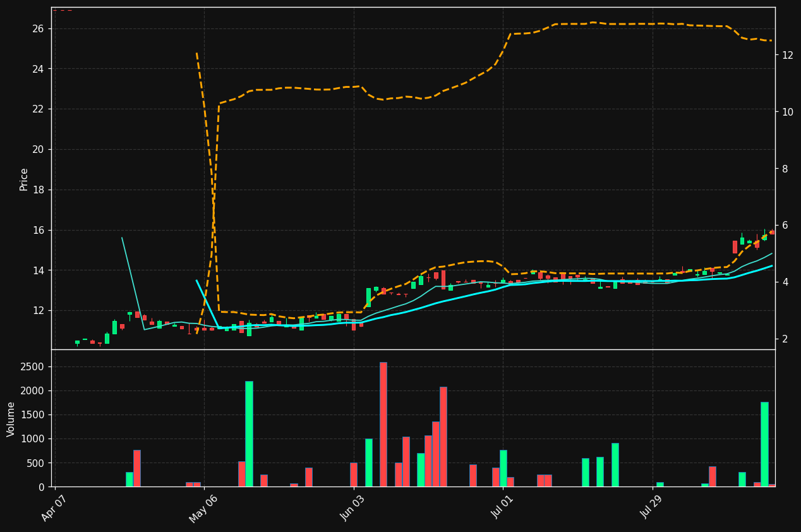Click the 'Apr 07' date label

[x=55, y=507]
